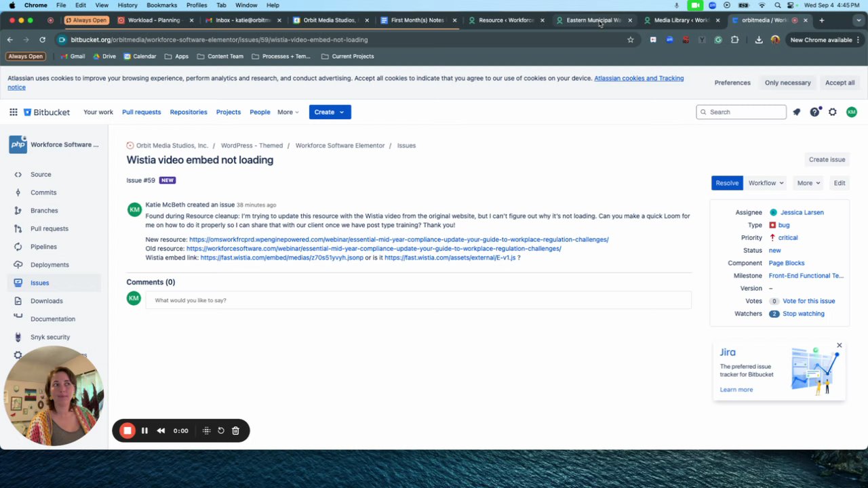Open the Old resource workforcesoftware.com link
The width and height of the screenshot is (868, 488).
click(x=374, y=249)
